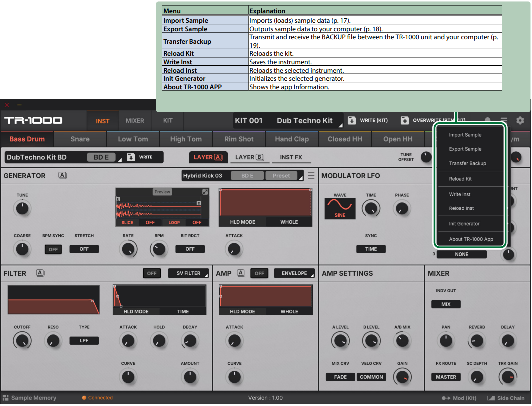Open the DubTechno Kit BD instrument dropdown
This screenshot has width=532, height=406.
tap(64, 157)
